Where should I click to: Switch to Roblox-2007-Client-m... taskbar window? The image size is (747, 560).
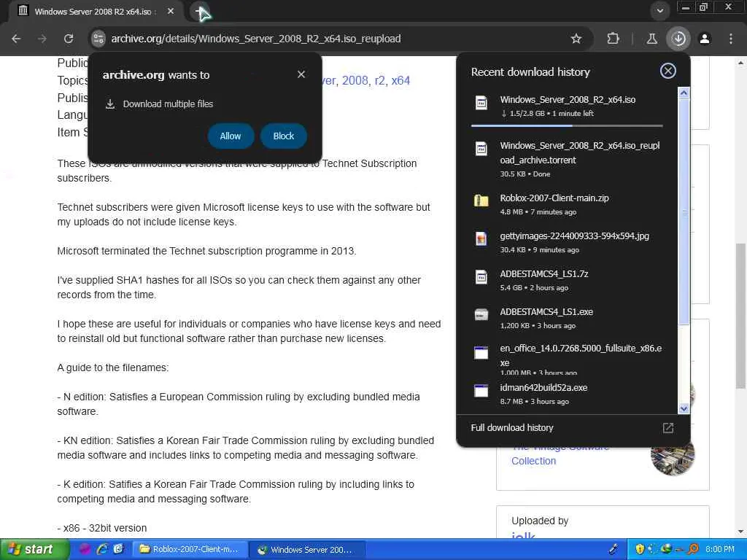(189, 549)
